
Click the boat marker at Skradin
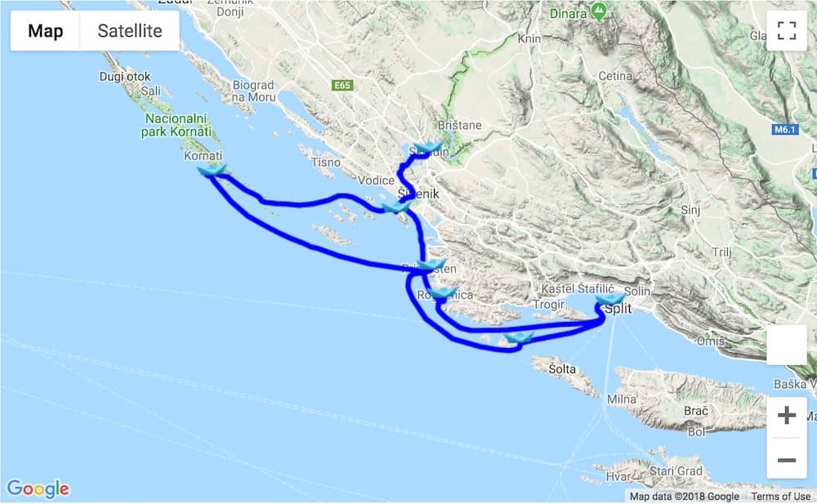click(428, 148)
